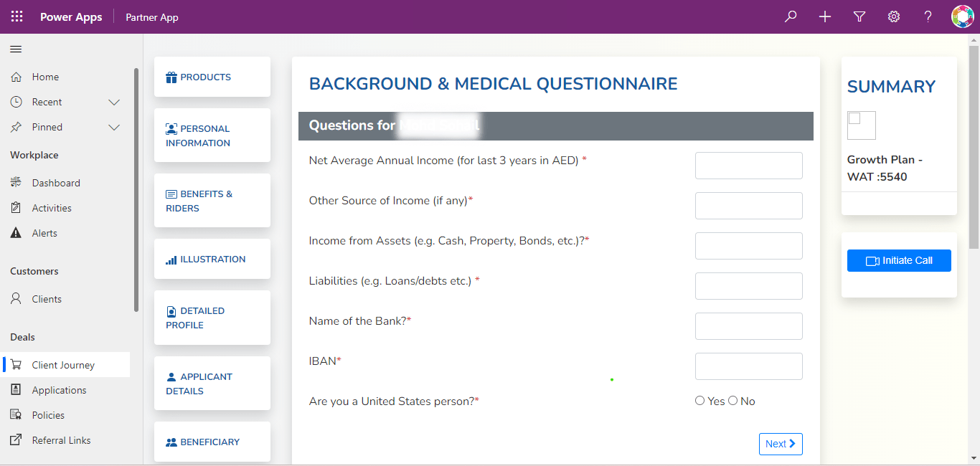
Task: Switch to the Illustration step tab
Action: (212, 260)
